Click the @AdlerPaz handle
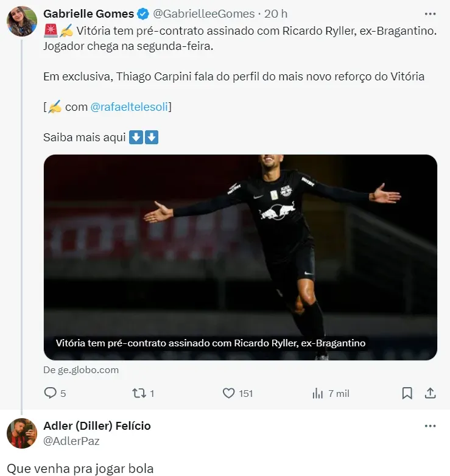Viewport: 450px width, 476px height. 71,441
